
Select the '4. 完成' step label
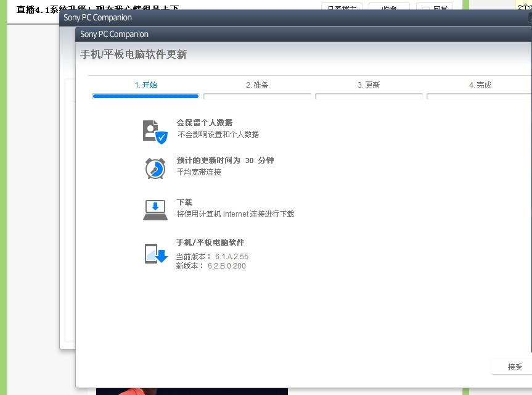pyautogui.click(x=480, y=85)
